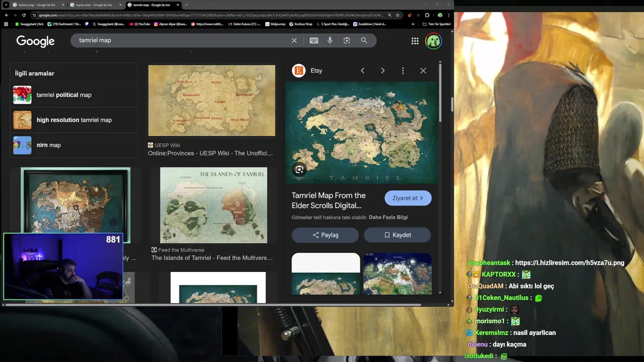
Task: Select related search tamriel political map
Action: [x=73, y=95]
